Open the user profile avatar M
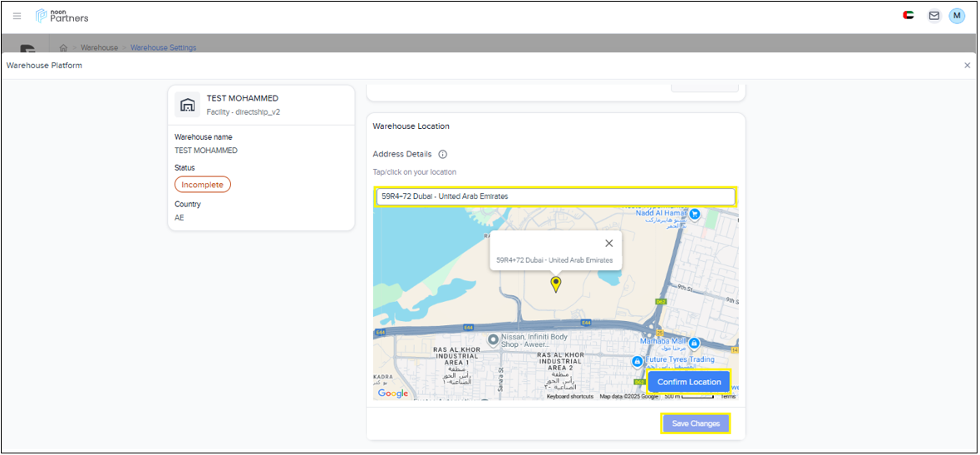The height and width of the screenshot is (455, 980). tap(957, 16)
